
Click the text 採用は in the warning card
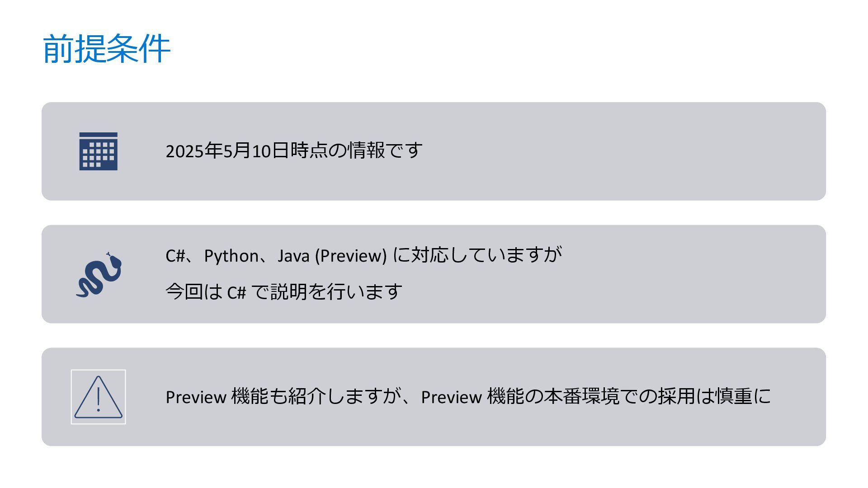(x=685, y=397)
